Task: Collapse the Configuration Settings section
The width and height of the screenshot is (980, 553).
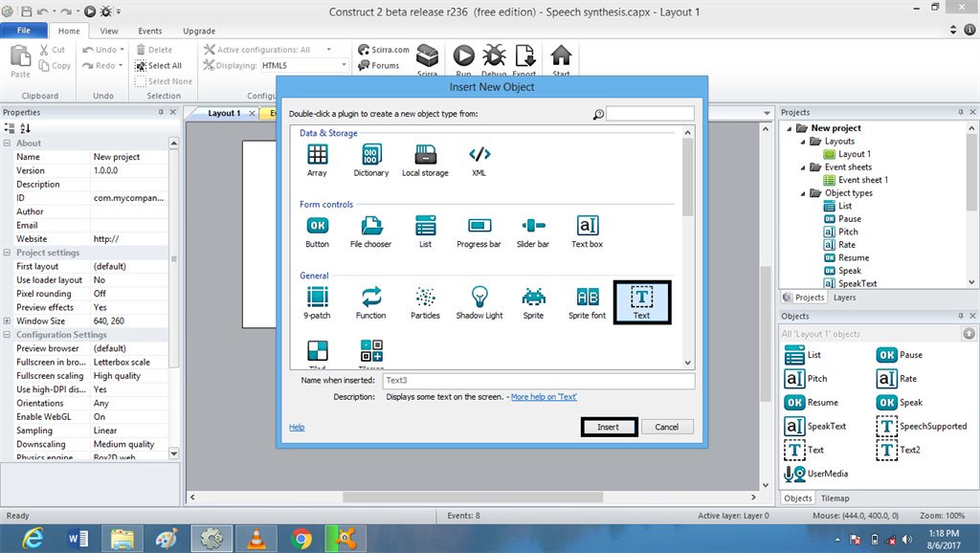Action: coord(7,334)
